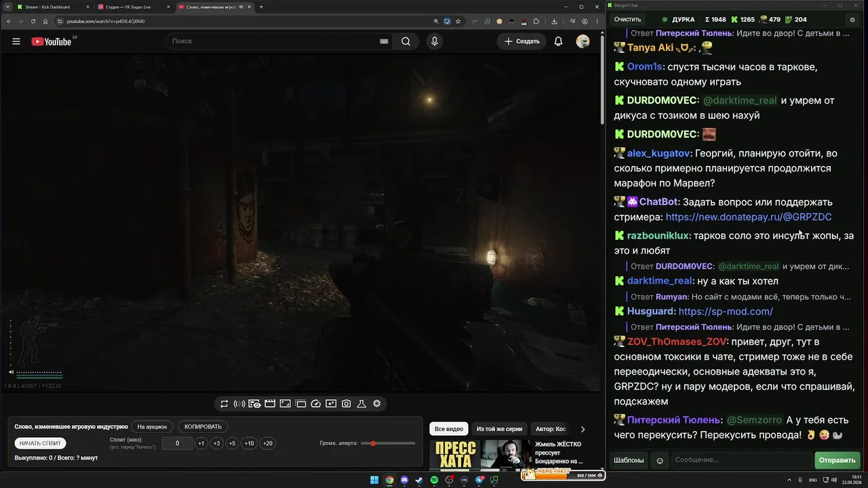868x488 pixels.
Task: Click the speedometer icon under the video
Action: [315, 404]
